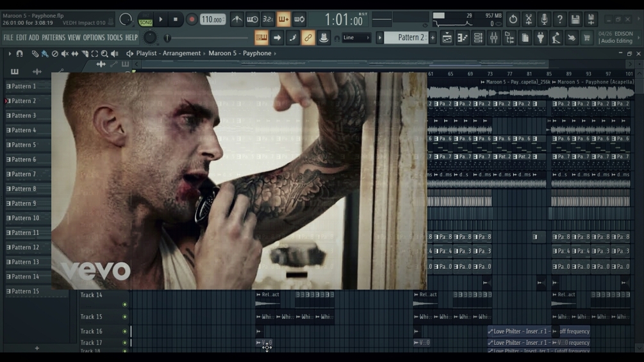
Task: Open the FILE menu
Action: [8, 38]
